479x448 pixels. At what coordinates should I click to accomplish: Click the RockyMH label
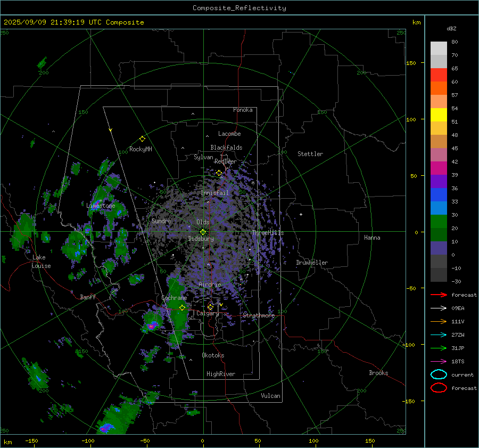[141, 149]
